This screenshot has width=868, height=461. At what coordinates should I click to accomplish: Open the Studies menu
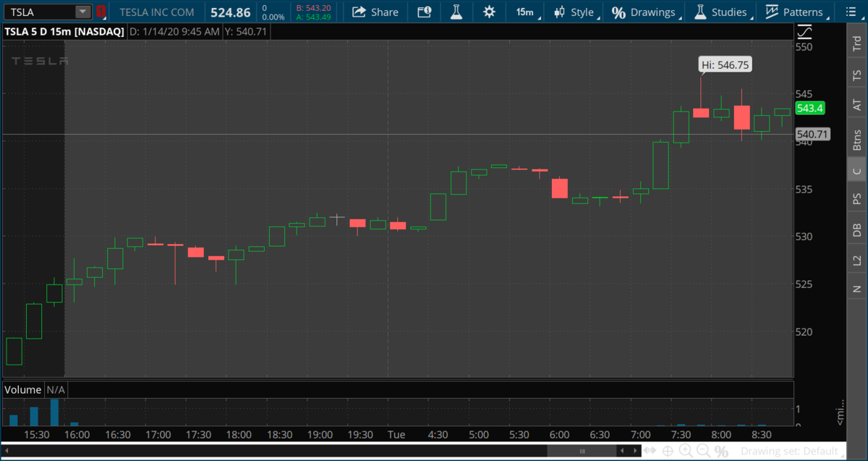pos(722,12)
